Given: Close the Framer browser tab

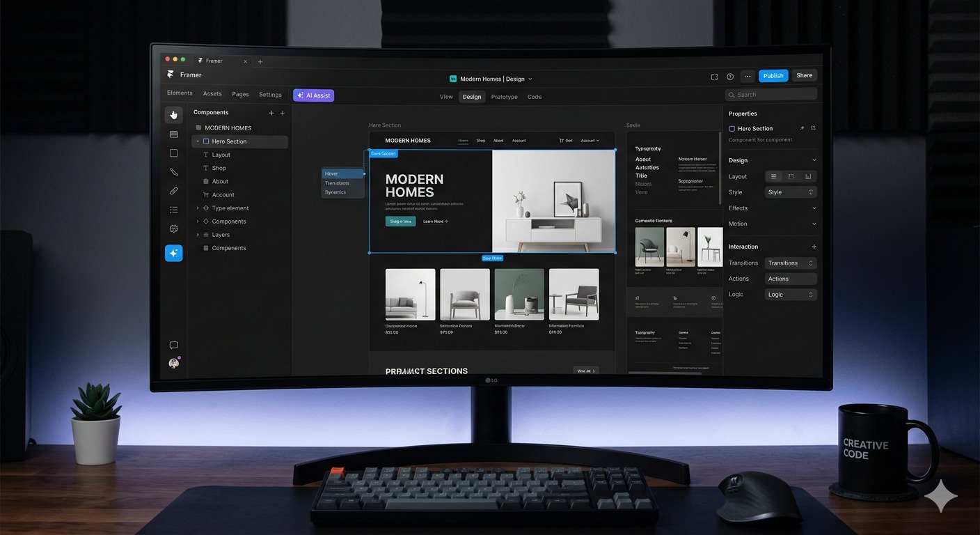Looking at the screenshot, I should coord(245,61).
